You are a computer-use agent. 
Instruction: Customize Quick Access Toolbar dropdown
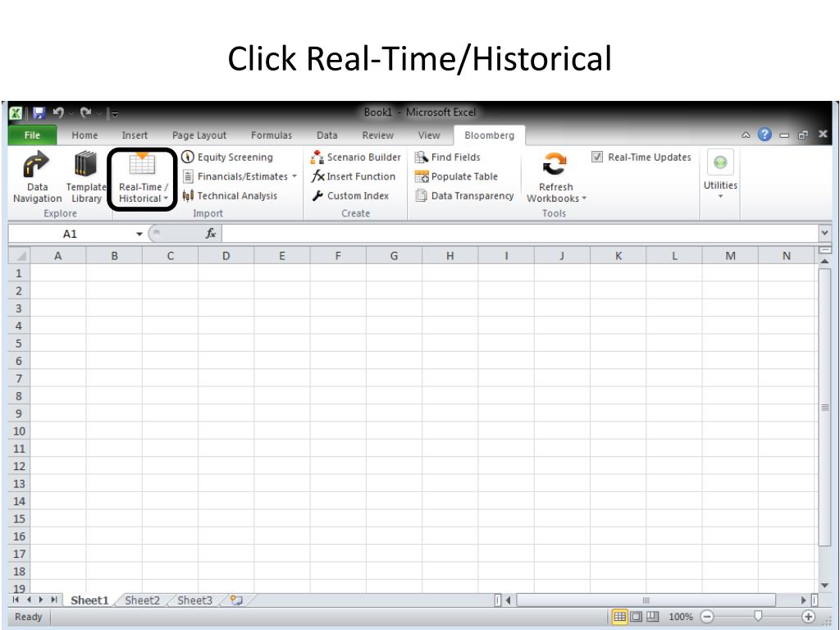pyautogui.click(x=115, y=113)
